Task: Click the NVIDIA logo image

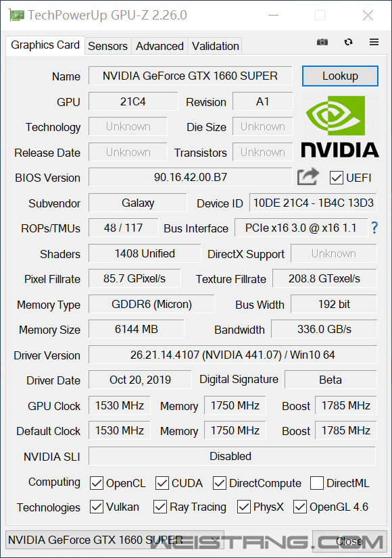Action: [x=340, y=127]
